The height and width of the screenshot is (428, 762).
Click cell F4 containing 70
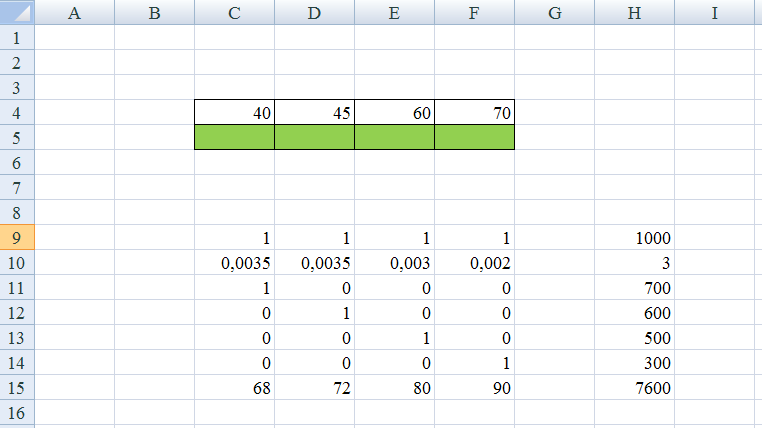(474, 112)
